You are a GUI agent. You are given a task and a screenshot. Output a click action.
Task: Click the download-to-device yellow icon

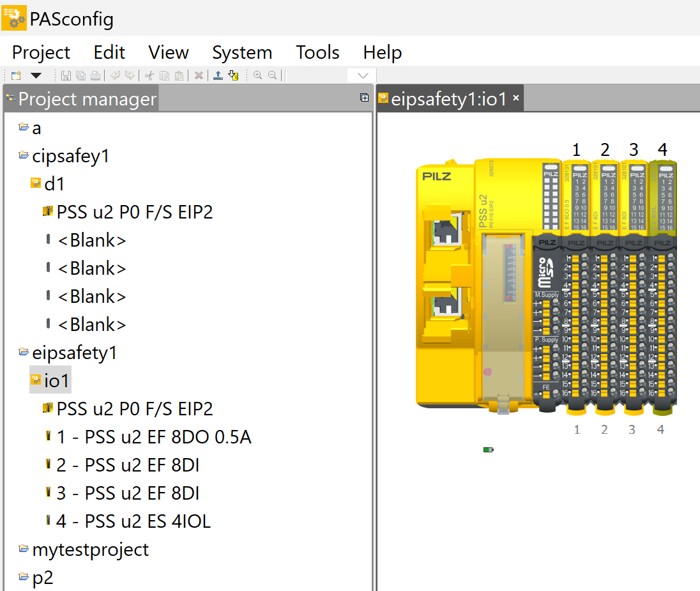233,75
